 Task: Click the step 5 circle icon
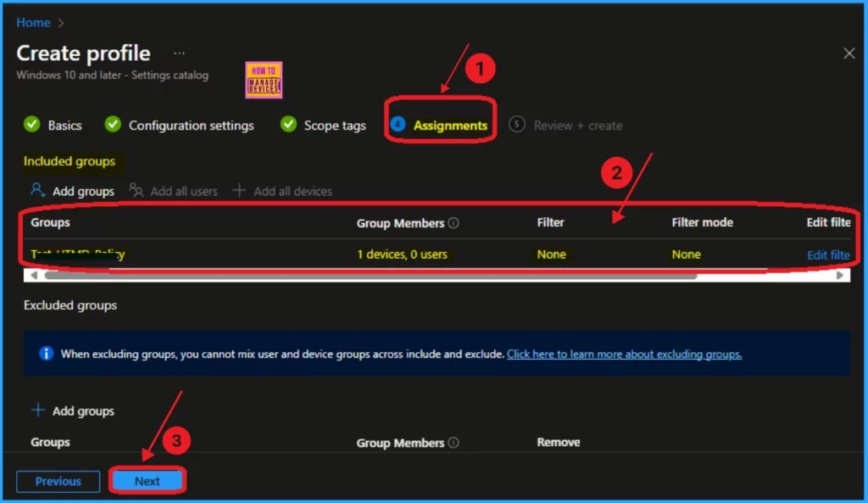516,125
